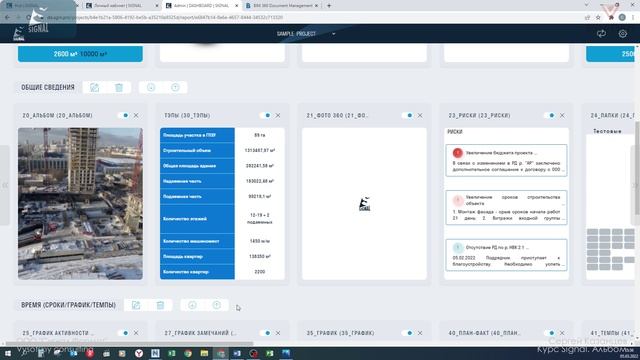The width and height of the screenshot is (640, 360).
Task: Toggle the 20_АЛЬБОМ widget switch
Action: pos(124,116)
